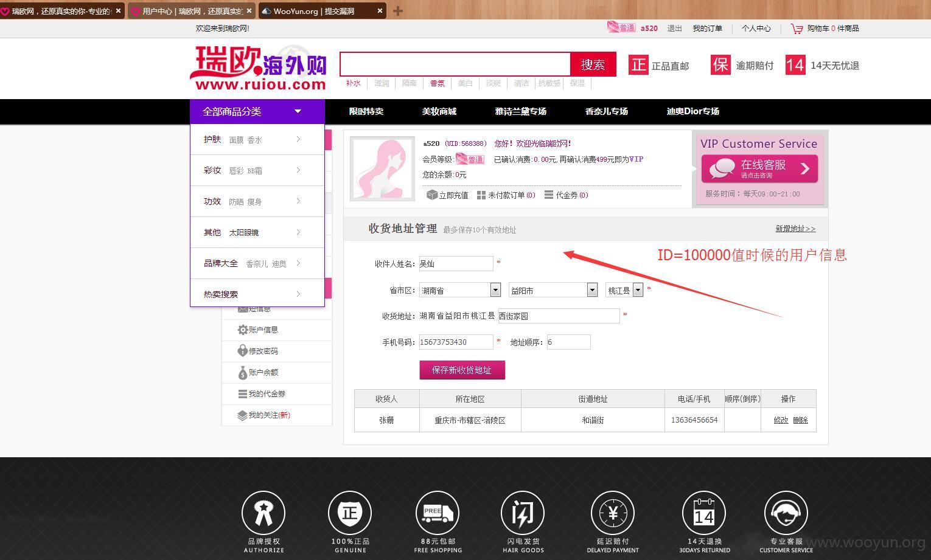Expand the 品牌大全 category chevron
Viewport: 931px width, 560px height.
click(298, 263)
